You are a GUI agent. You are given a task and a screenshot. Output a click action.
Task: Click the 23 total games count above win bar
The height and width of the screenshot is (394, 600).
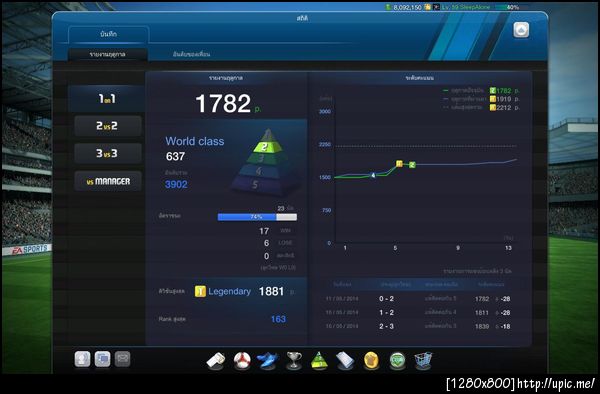click(281, 208)
